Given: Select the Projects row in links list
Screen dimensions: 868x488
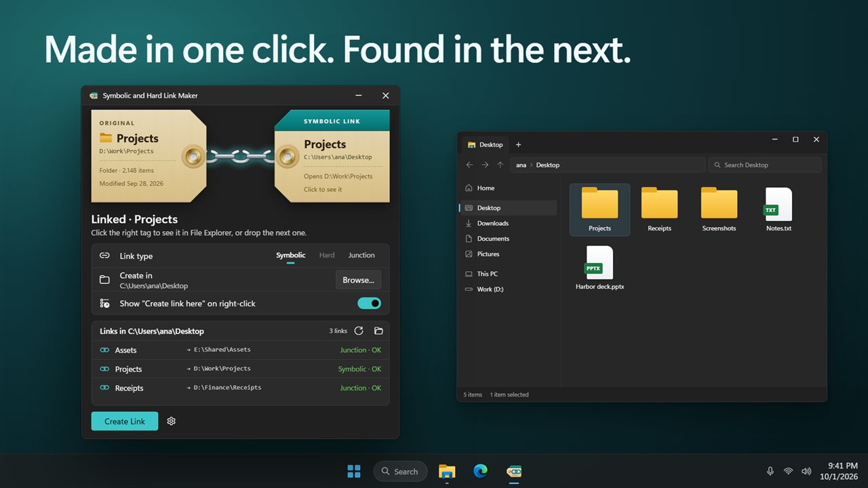Looking at the screenshot, I should point(240,369).
